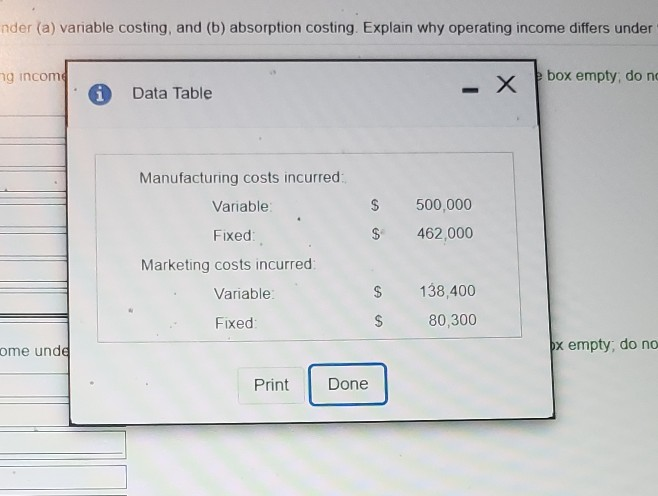Image resolution: width=658 pixels, height=496 pixels.
Task: Click the Data Table title text
Action: [x=172, y=93]
